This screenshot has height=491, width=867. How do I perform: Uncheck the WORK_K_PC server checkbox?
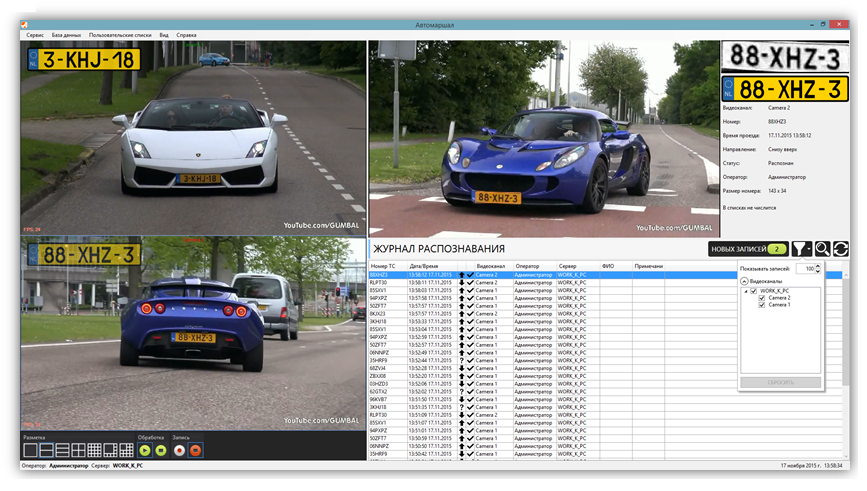pos(753,291)
